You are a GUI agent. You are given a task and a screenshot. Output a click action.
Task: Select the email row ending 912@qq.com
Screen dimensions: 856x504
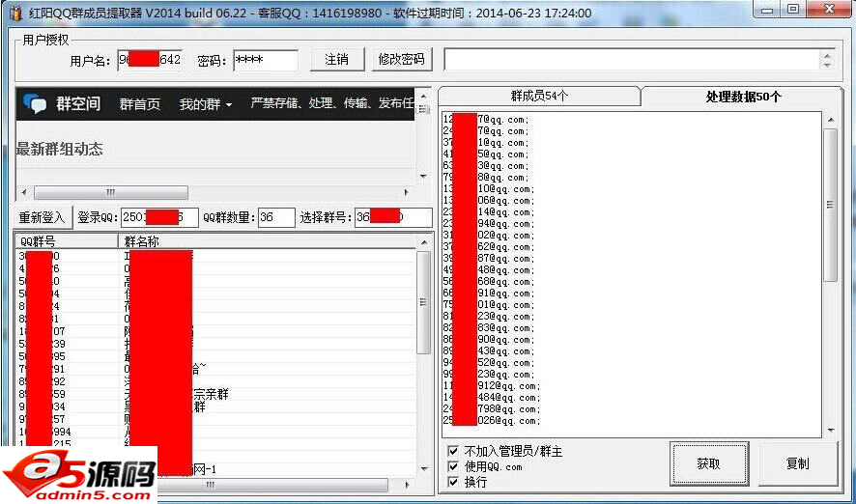point(492,386)
